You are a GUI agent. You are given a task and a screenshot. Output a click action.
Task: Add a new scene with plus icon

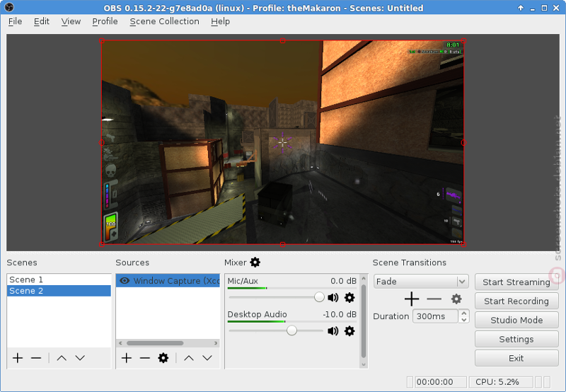(18, 358)
